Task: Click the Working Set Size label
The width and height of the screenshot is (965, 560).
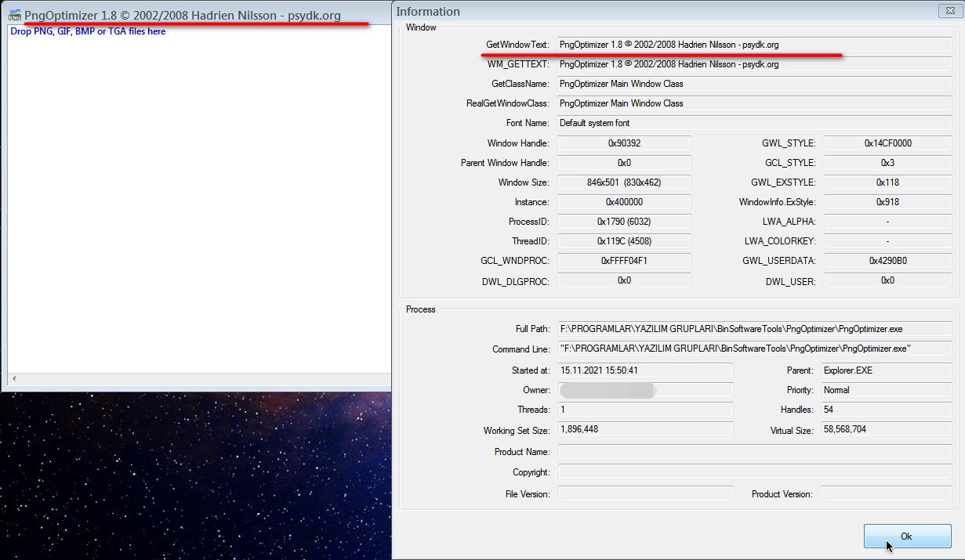Action: (517, 431)
